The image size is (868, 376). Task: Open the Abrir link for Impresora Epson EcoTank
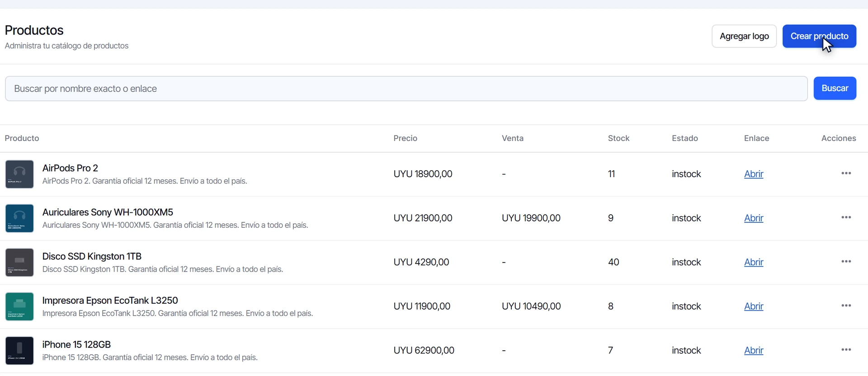coord(754,306)
